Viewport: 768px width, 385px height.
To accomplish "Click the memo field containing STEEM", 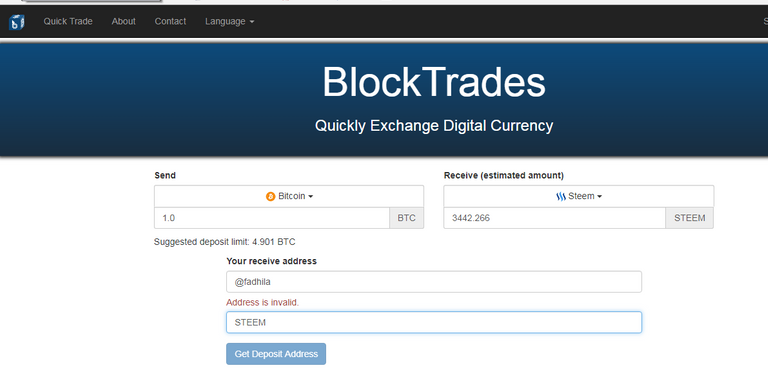I will (434, 322).
